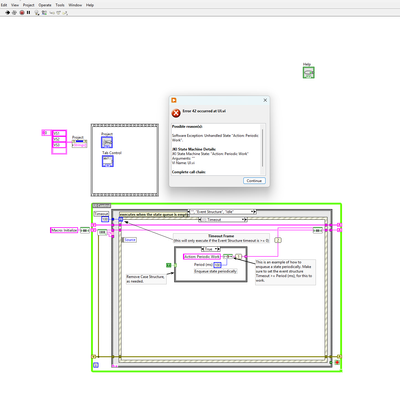Viewport: 400px width, 396px height.
Task: Click the green True boolean constant
Action: pyautogui.click(x=169, y=265)
